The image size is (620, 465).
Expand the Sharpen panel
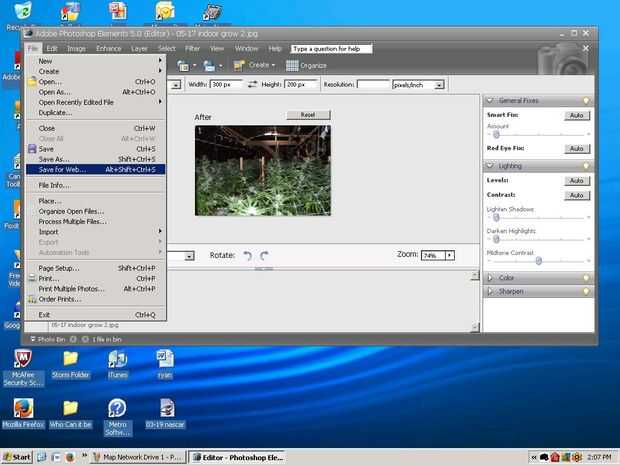coord(490,291)
